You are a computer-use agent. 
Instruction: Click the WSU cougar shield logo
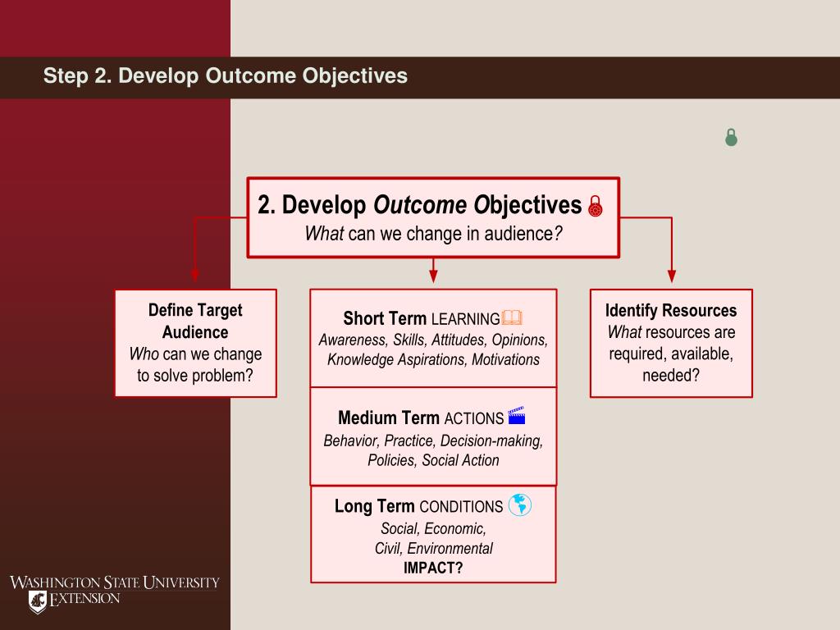pos(38,601)
